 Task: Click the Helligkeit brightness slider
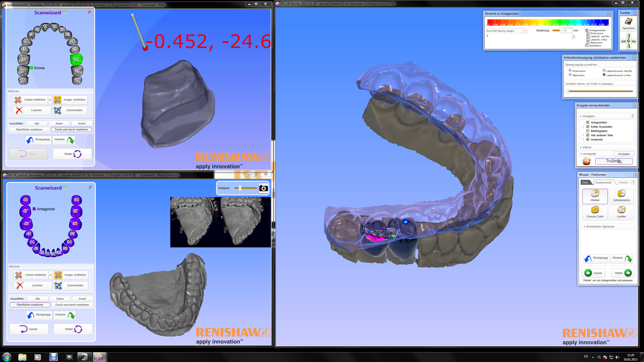coord(240,188)
